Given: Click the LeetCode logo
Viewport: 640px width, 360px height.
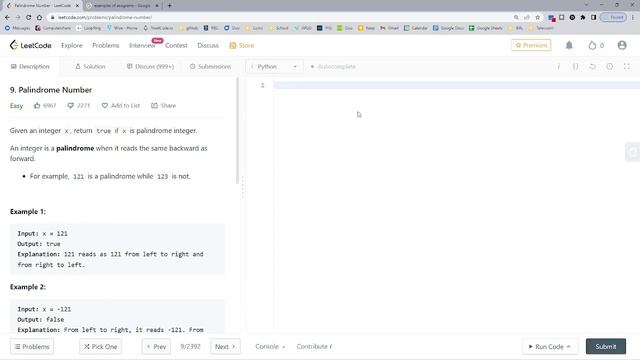Looking at the screenshot, I should (31, 45).
